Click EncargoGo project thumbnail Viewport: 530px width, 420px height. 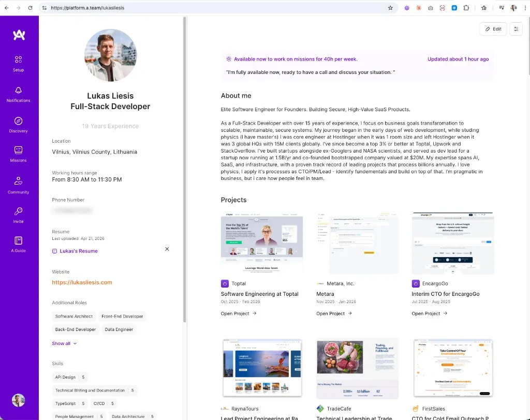(453, 243)
